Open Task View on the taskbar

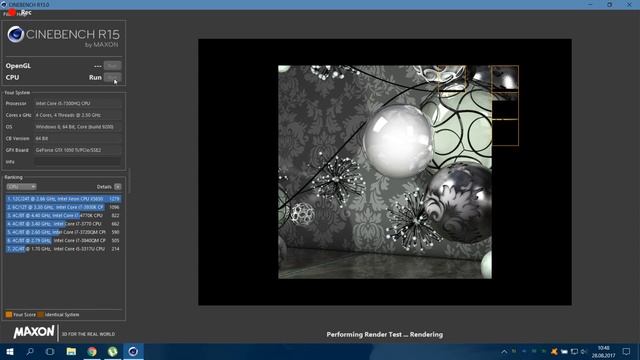pyautogui.click(x=50, y=351)
